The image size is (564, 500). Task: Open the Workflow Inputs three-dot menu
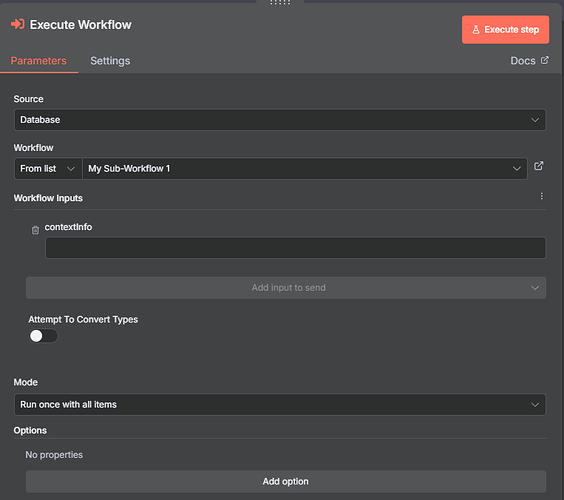point(542,196)
